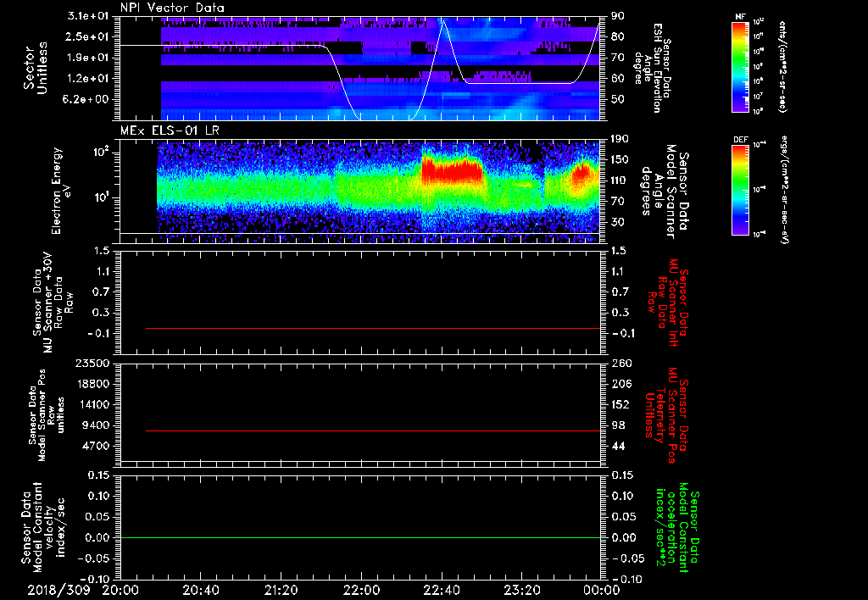
Task: Click the "ESH Sun Elevation Angle" axis title
Action: pyautogui.click(x=652, y=68)
